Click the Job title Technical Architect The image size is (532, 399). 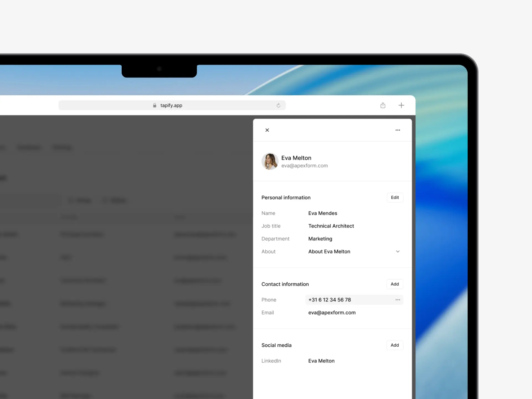(x=331, y=226)
